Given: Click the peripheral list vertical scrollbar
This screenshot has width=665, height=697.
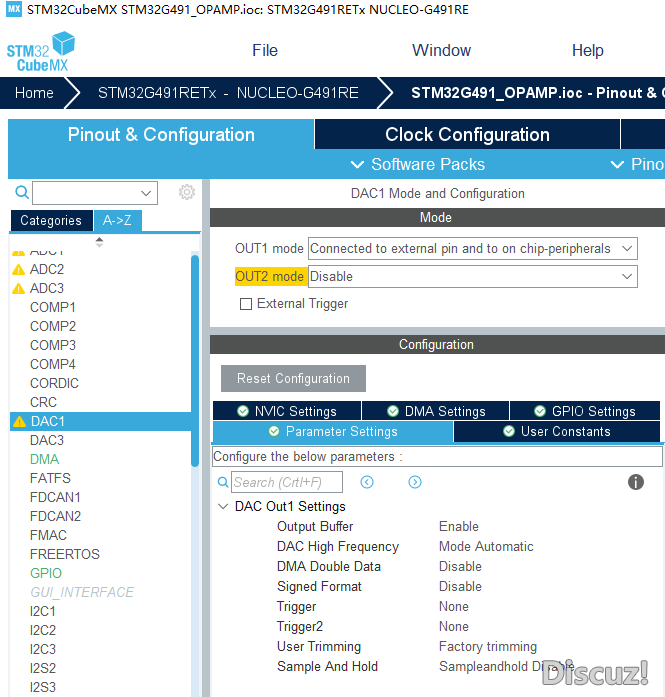Looking at the screenshot, I should [x=195, y=361].
